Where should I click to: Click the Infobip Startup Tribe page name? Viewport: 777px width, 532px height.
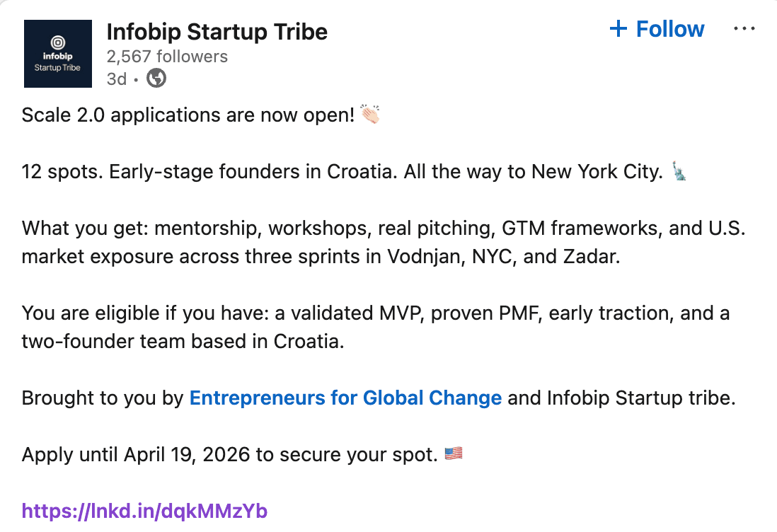217,31
